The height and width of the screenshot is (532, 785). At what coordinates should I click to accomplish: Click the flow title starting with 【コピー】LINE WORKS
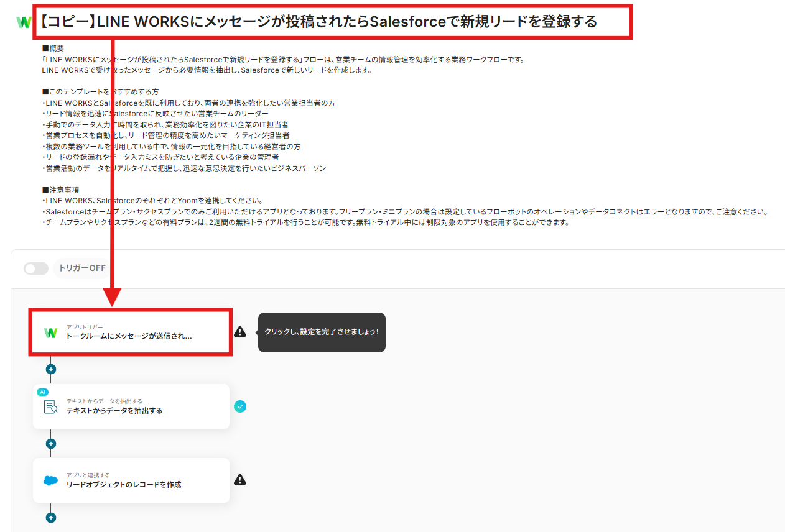pos(319,22)
